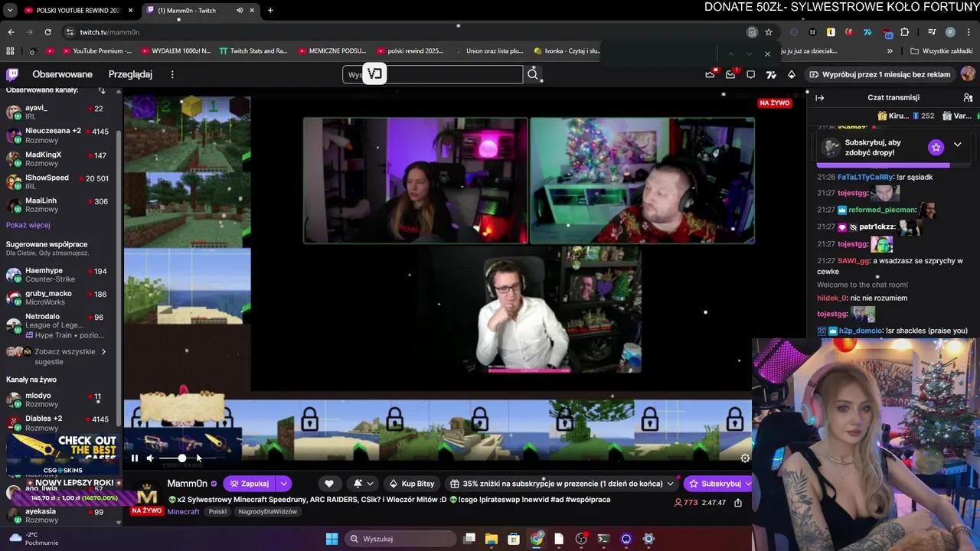The image size is (980, 551).
Task: Open ayavi_ channel in sidebar
Action: tap(60, 112)
